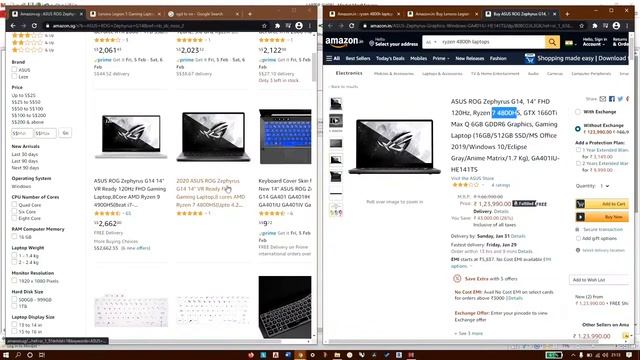Open File Explorer from the taskbar
The image size is (640, 360).
click(x=337, y=355)
